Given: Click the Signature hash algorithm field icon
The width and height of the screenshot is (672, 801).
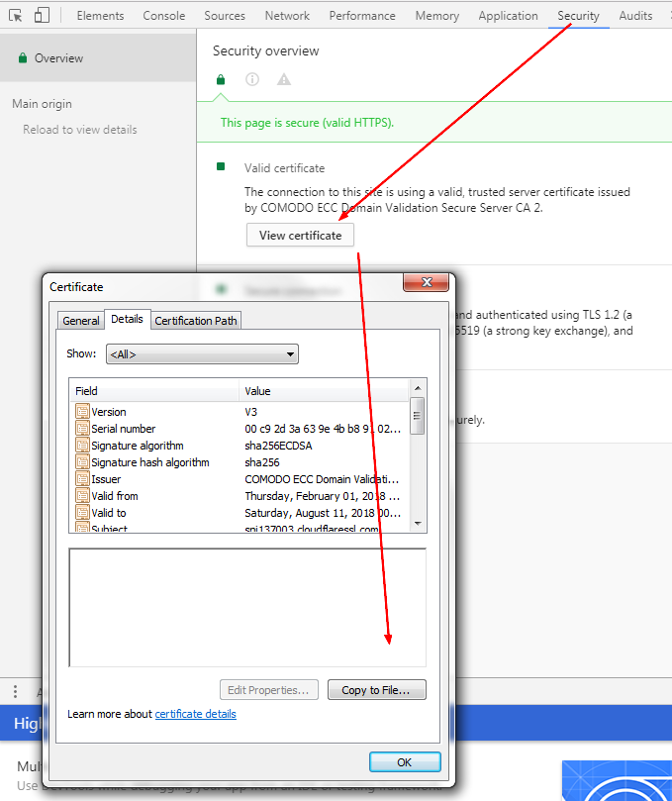Looking at the screenshot, I should 82,461.
